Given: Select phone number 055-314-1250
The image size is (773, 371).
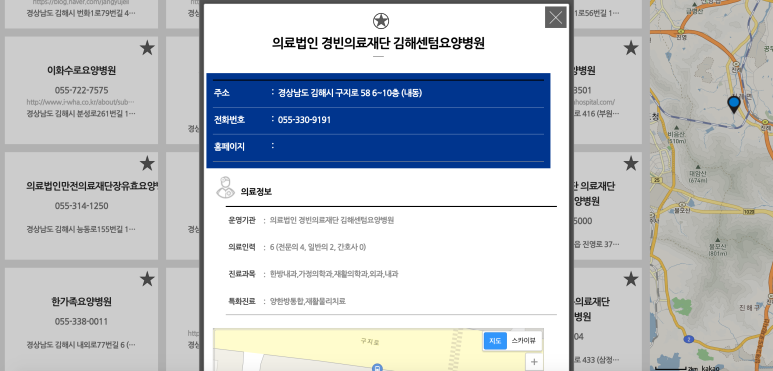Looking at the screenshot, I should pyautogui.click(x=81, y=206).
